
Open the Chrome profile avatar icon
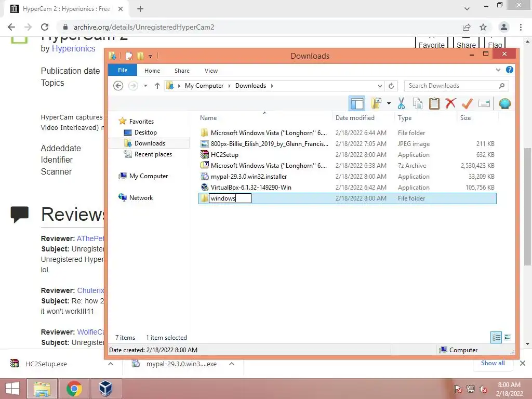[x=504, y=27]
